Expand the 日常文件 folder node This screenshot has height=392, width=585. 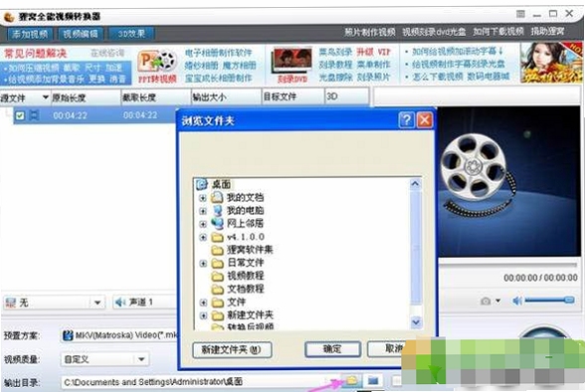pyautogui.click(x=203, y=264)
